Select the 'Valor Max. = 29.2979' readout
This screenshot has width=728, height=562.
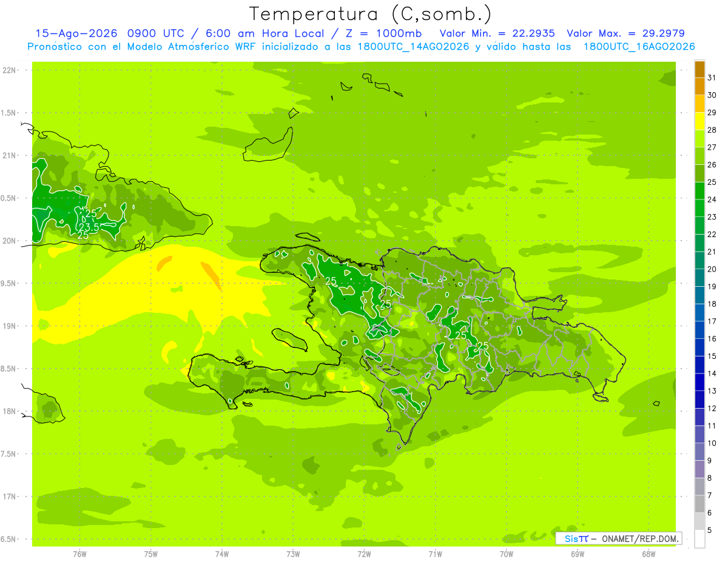click(626, 33)
